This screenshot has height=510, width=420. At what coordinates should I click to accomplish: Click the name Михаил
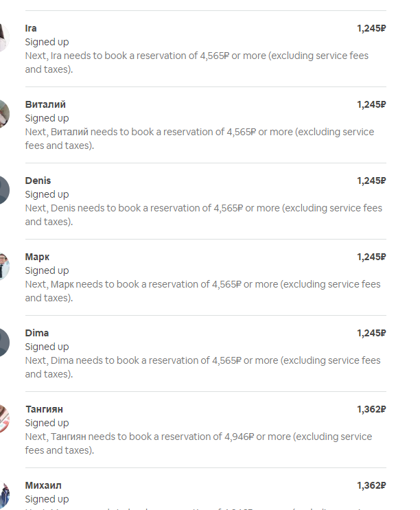coord(43,485)
